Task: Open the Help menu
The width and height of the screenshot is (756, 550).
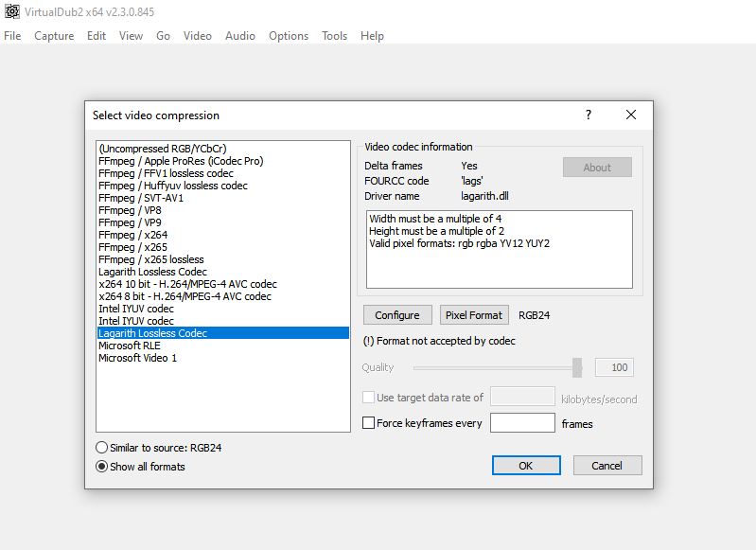Action: 372,36
